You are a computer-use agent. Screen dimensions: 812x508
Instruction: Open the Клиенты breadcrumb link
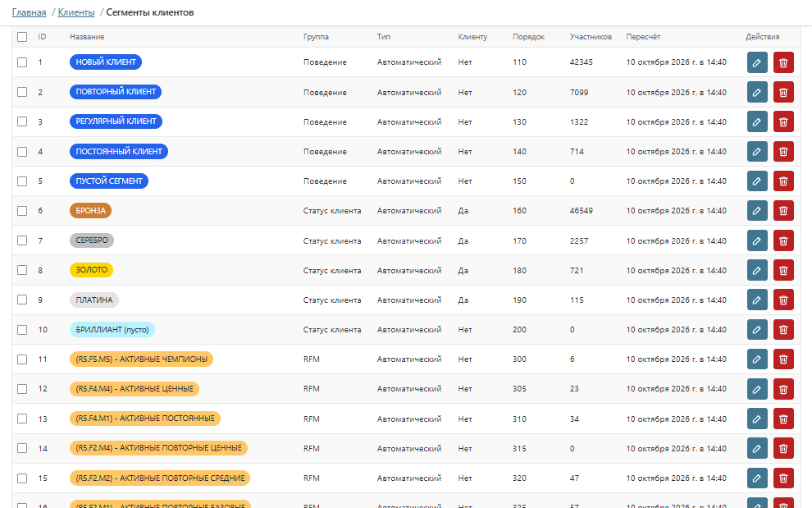tap(76, 12)
